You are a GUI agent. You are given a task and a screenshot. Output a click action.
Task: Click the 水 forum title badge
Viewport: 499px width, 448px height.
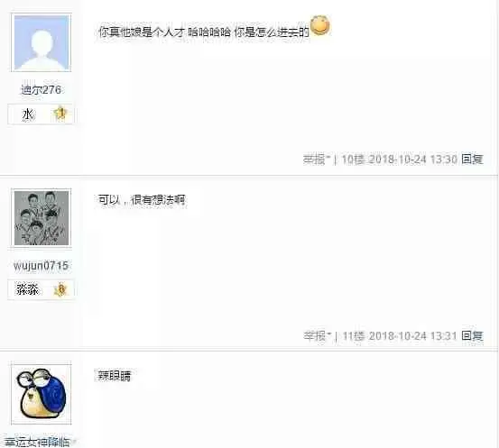click(x=41, y=114)
